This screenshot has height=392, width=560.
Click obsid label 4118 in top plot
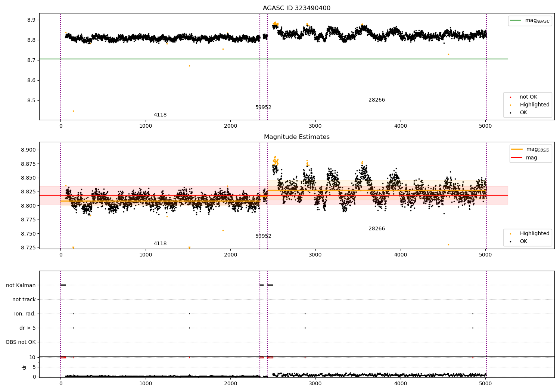(160, 115)
